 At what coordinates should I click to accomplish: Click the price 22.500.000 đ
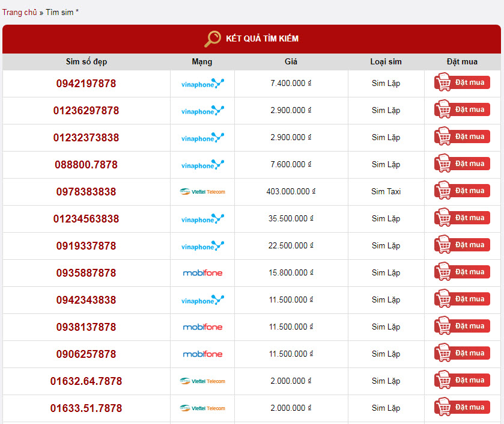pyautogui.click(x=291, y=245)
